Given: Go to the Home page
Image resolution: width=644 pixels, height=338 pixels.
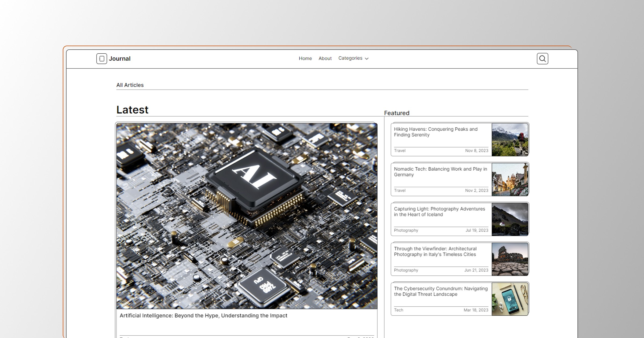Looking at the screenshot, I should pos(305,58).
